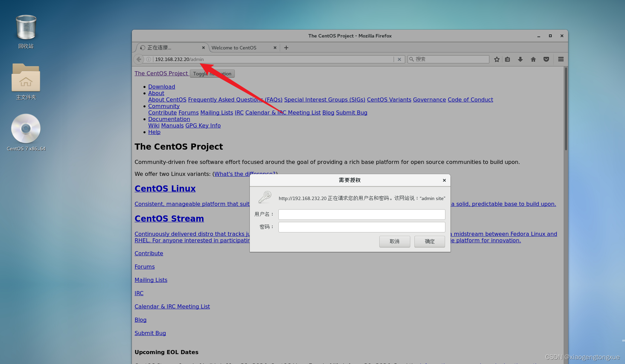Image resolution: width=625 pixels, height=364 pixels.
Task: Click the Pocket shield icon
Action: tap(546, 59)
